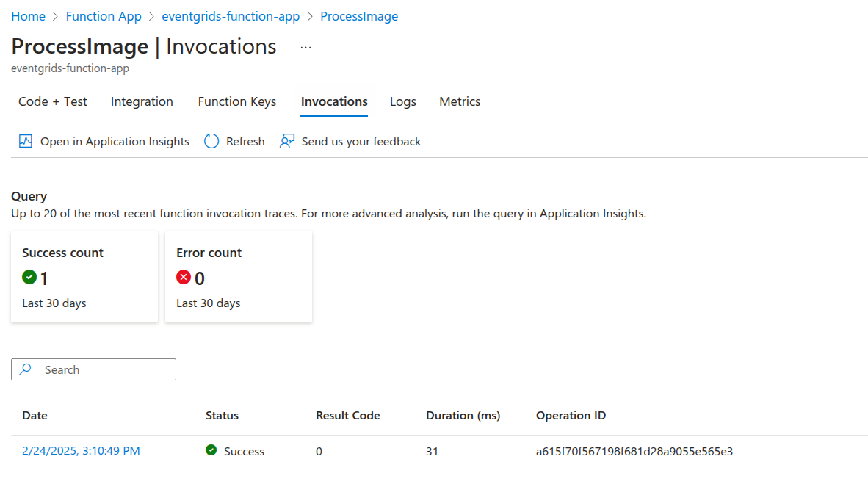Open the 2/24/2025 invocation date link
Screen dimensions: 868x498
pyautogui.click(x=81, y=450)
